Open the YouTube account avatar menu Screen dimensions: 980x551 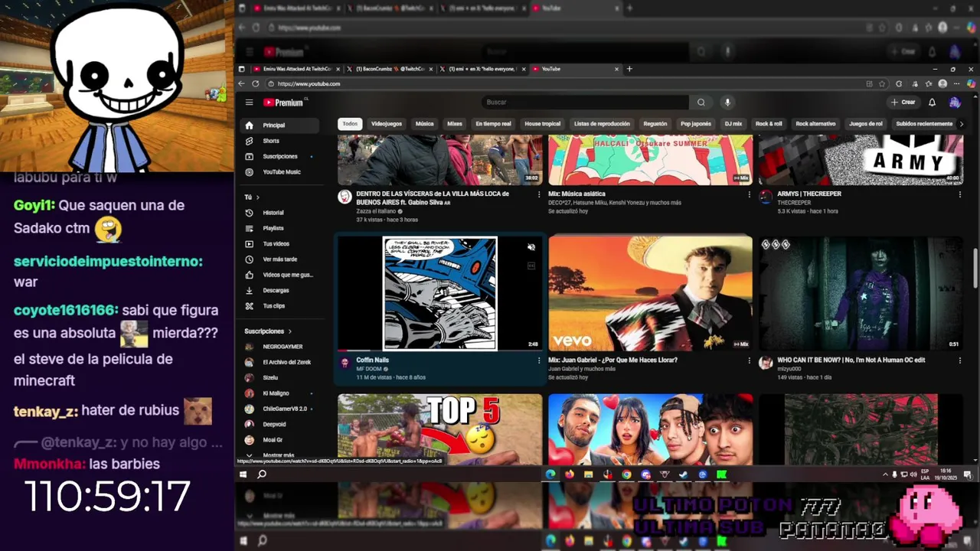[x=954, y=103]
